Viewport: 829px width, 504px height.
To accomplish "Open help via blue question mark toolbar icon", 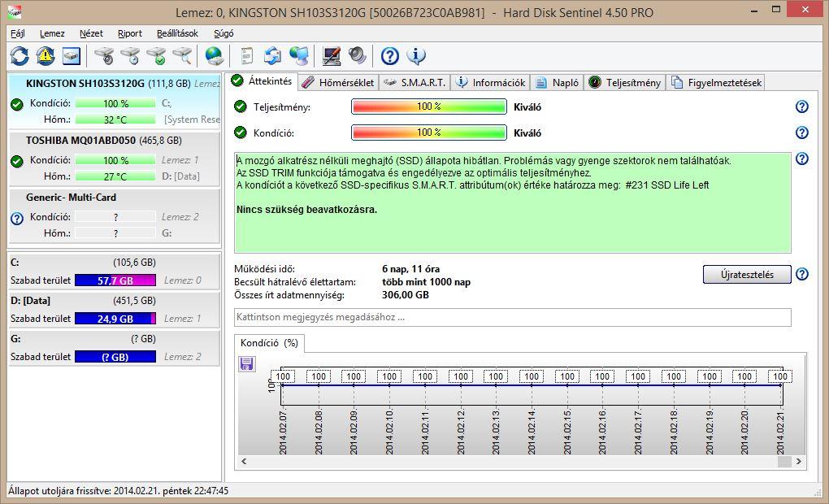I will click(390, 56).
